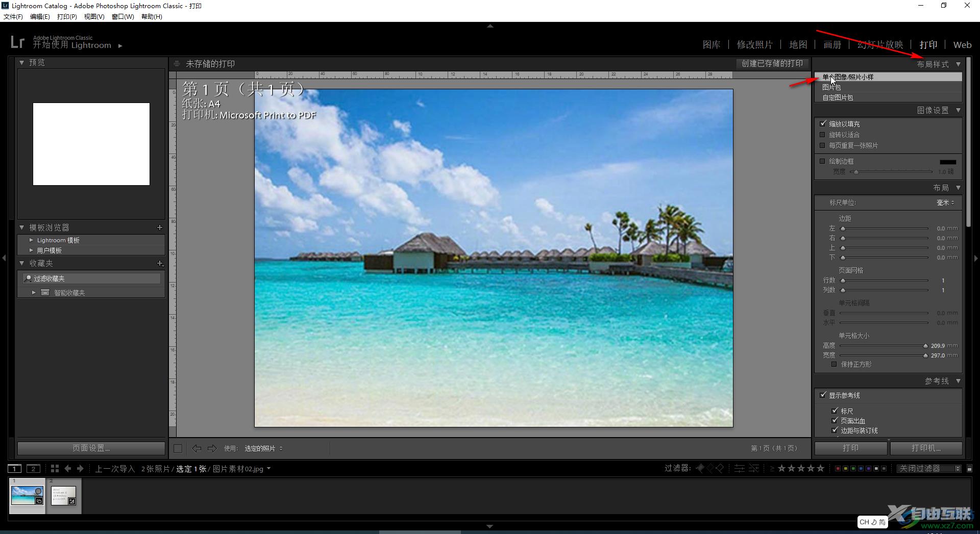Viewport: 980px width, 534px height.
Task: Click the 行数 rows slider
Action: [884, 281]
